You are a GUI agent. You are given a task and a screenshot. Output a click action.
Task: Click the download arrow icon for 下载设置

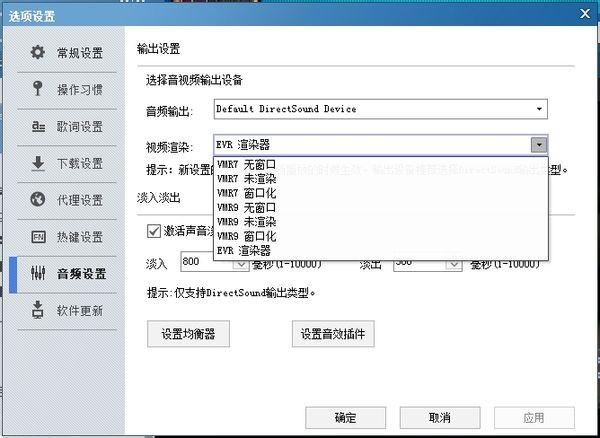[x=38, y=163]
